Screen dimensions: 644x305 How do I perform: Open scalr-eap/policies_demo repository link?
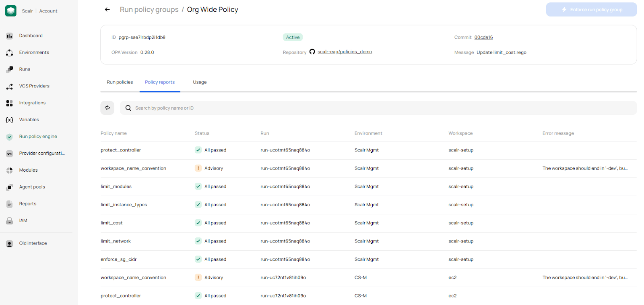[x=345, y=52]
